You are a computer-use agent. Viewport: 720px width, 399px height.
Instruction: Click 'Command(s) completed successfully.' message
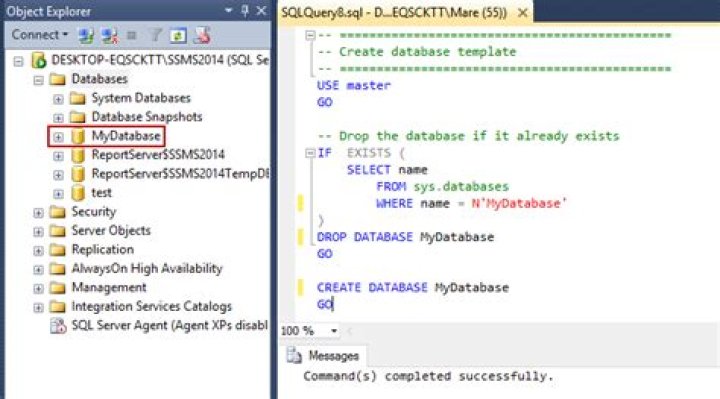click(x=428, y=377)
